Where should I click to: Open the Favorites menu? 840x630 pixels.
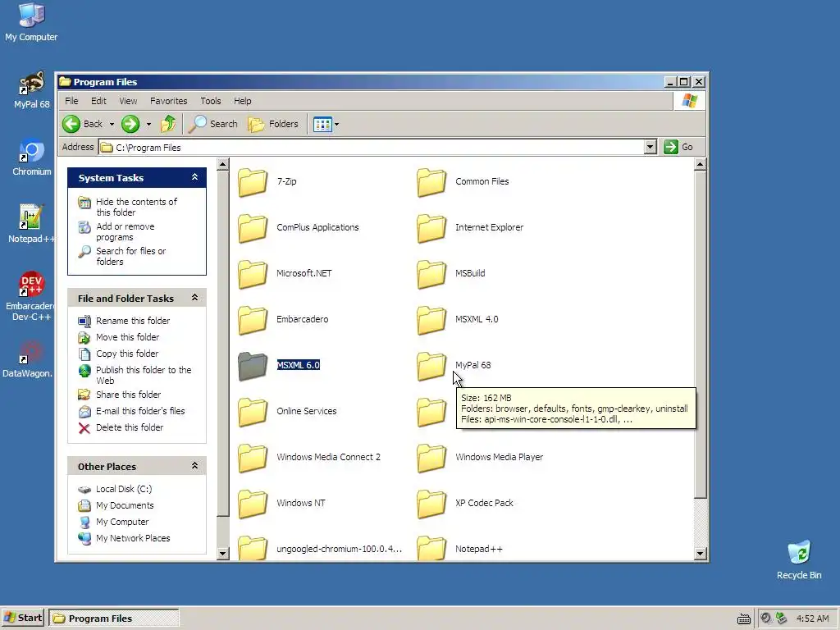(x=169, y=101)
